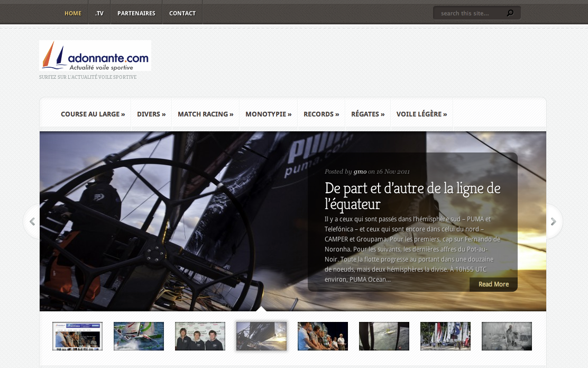The width and height of the screenshot is (588, 368).
Task: Advance slider with right arrow
Action: [x=553, y=221]
